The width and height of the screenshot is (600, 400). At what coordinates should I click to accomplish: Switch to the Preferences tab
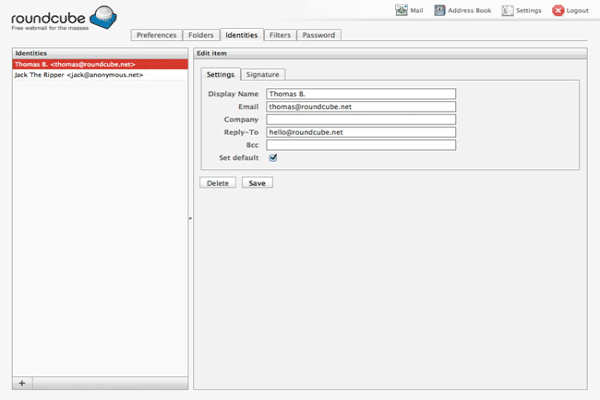coord(156,35)
